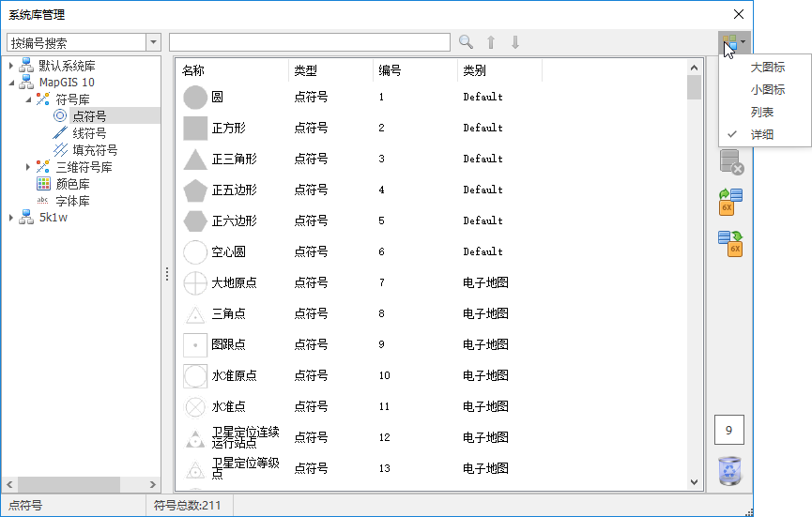Expand the 三维符号库 tree node
Screen dimensions: 812x517
coord(28,167)
